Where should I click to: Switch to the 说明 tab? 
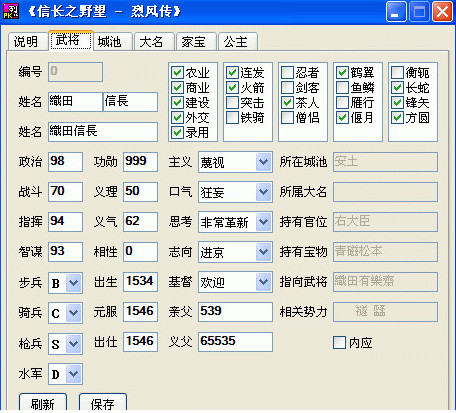[27, 42]
